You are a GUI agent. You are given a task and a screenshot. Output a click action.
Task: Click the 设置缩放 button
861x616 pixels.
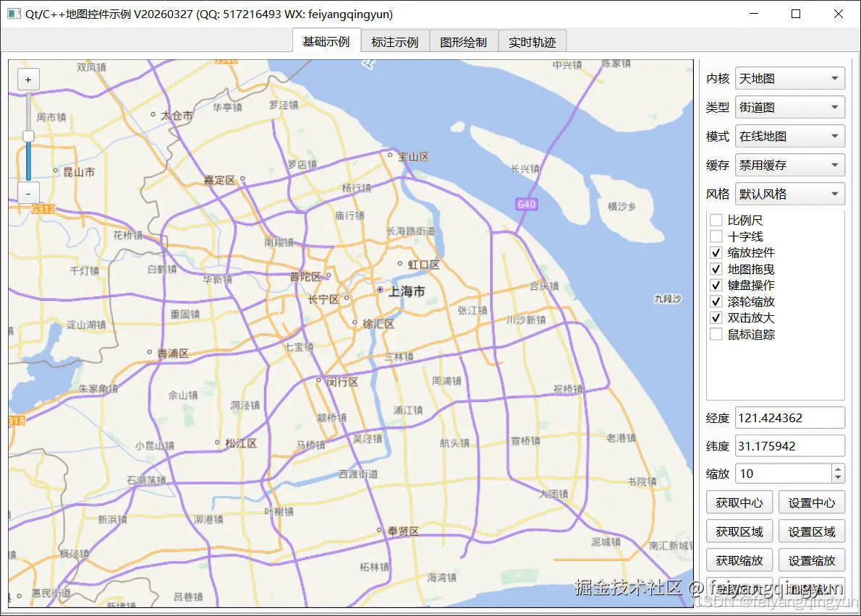812,560
